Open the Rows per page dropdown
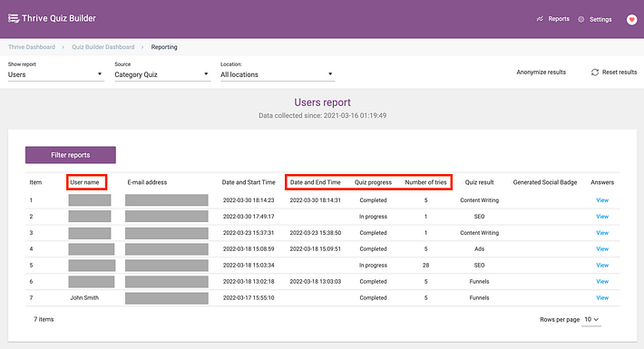This screenshot has width=644, height=349. pyautogui.click(x=591, y=319)
